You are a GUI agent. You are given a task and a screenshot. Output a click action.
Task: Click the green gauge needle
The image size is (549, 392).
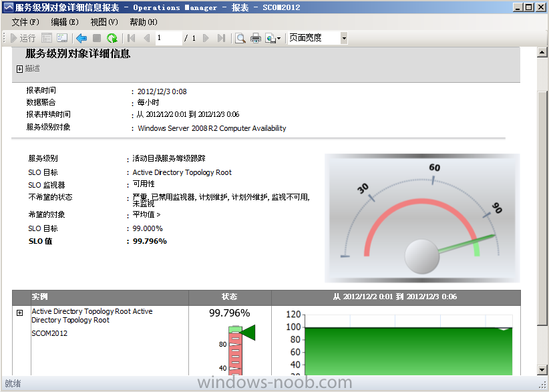[467, 243]
